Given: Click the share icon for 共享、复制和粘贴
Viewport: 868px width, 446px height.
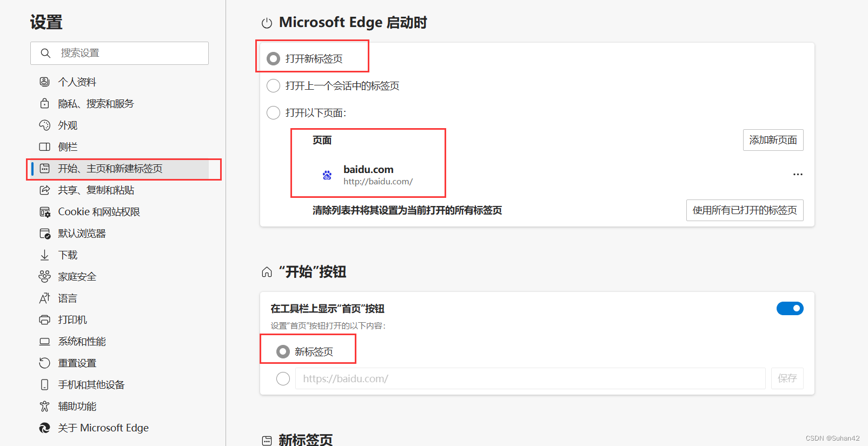Looking at the screenshot, I should (x=45, y=190).
